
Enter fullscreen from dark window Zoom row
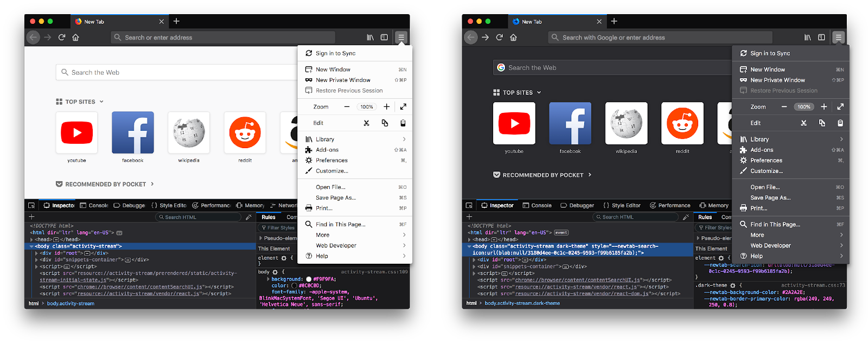tap(840, 107)
